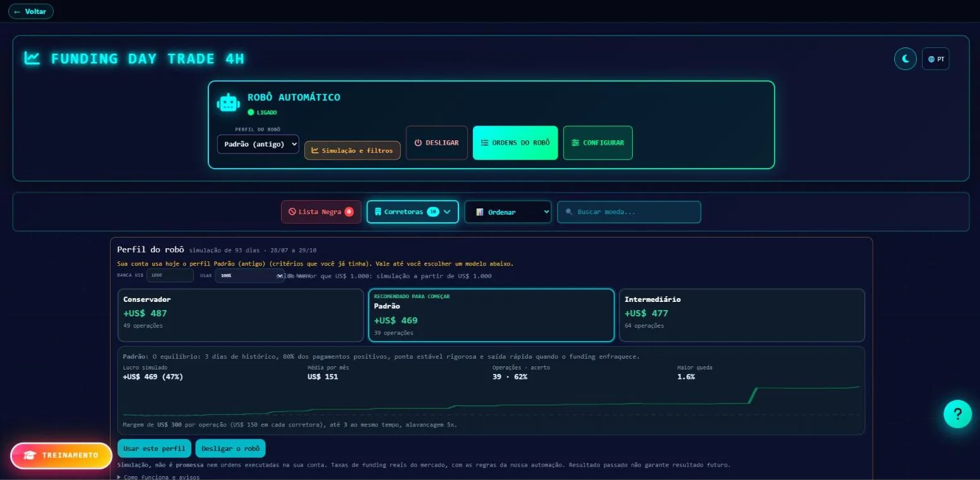This screenshot has height=480, width=980.
Task: Click the "49 operações" text in Conservador
Action: (x=143, y=326)
